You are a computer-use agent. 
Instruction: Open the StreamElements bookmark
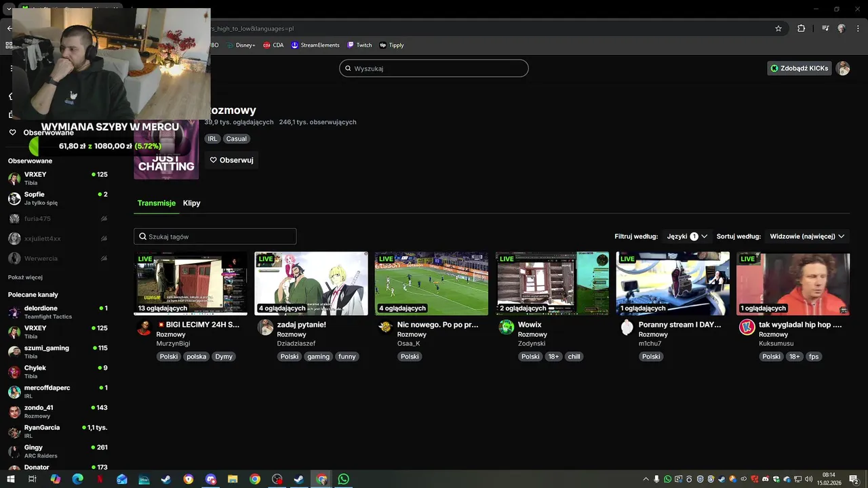click(315, 45)
